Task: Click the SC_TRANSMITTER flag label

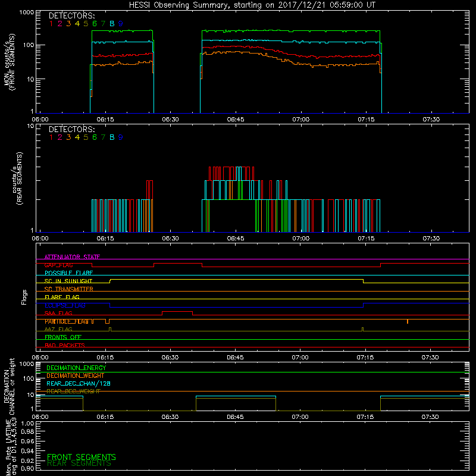Action: tap(69, 289)
